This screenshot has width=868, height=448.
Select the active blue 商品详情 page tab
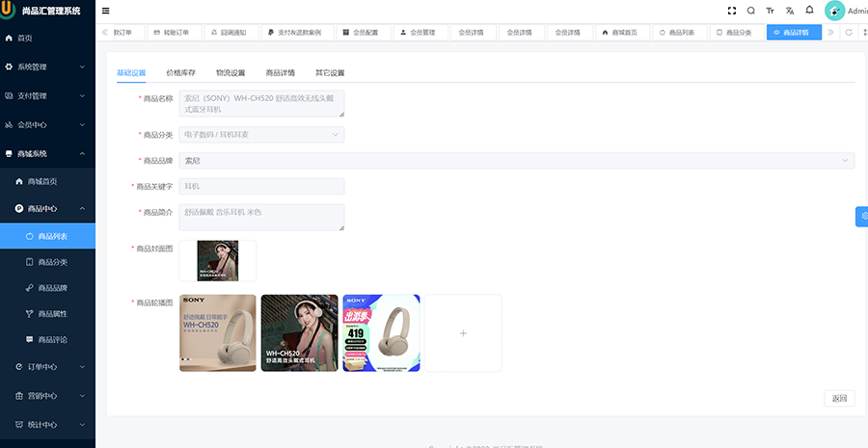(x=795, y=33)
